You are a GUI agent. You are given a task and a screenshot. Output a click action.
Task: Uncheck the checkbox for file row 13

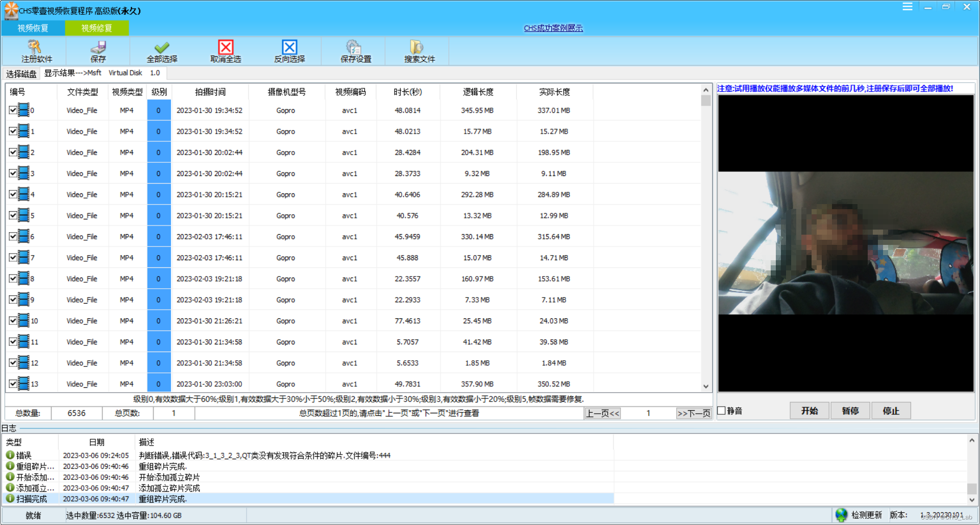click(13, 384)
